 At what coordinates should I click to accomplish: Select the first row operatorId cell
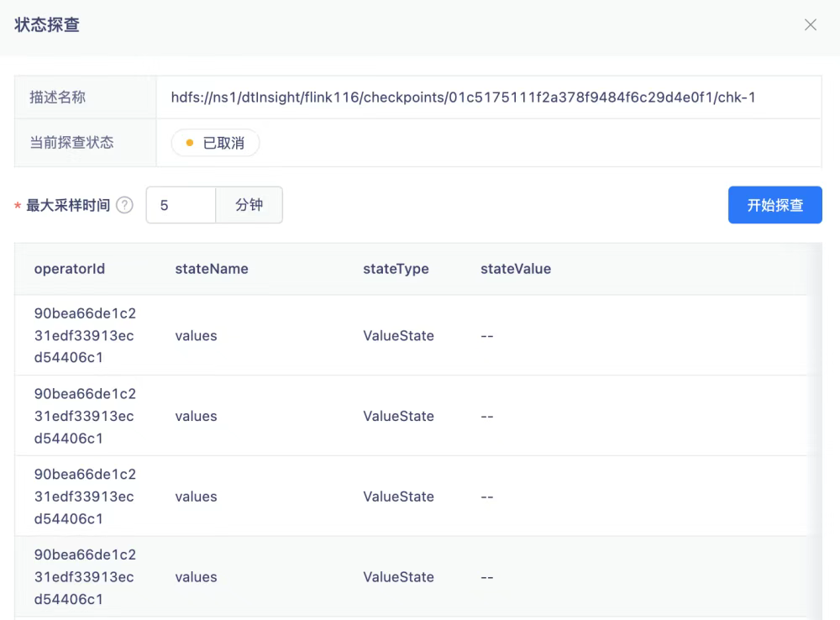(84, 335)
